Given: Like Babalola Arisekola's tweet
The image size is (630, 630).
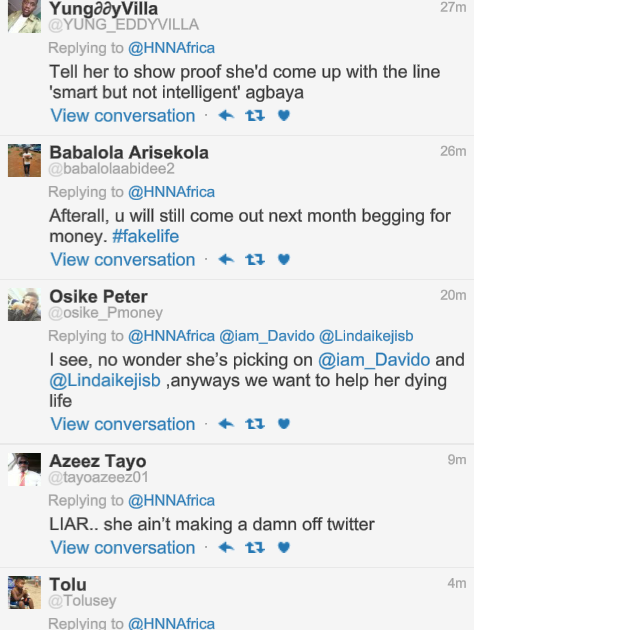Looking at the screenshot, I should (x=284, y=260).
